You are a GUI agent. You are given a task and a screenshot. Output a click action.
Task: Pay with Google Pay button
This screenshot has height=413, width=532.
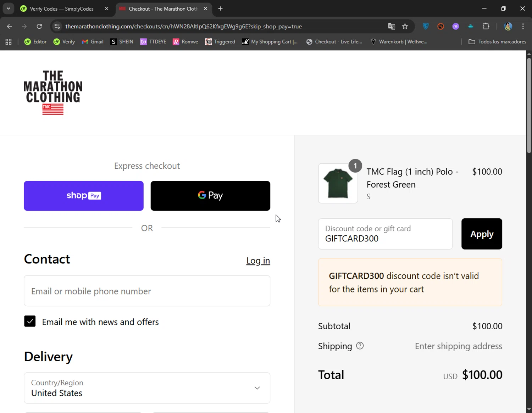point(210,196)
